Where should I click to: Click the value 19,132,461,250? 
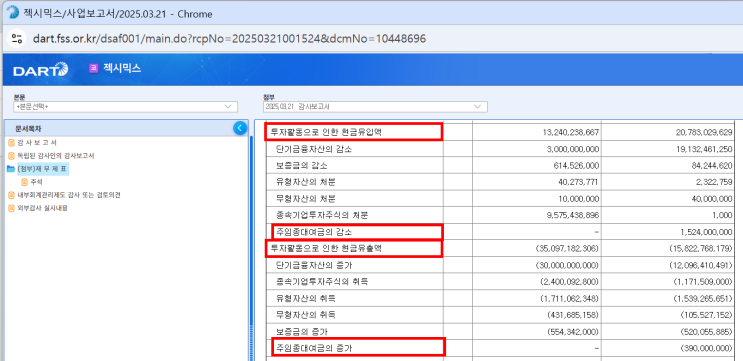click(x=704, y=149)
